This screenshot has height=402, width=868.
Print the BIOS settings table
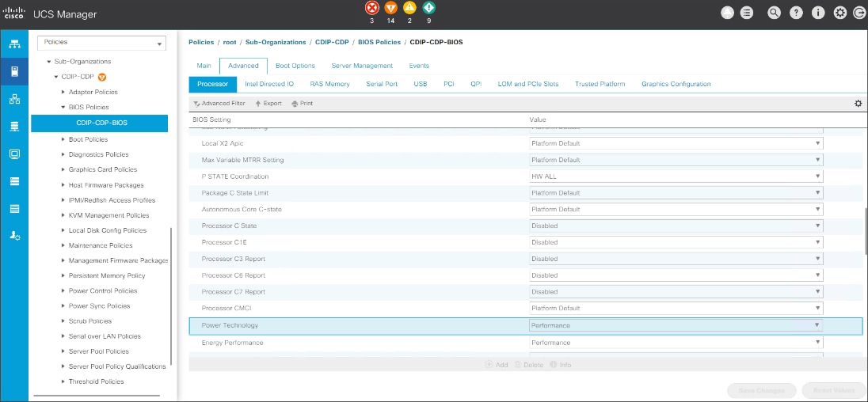pos(303,104)
